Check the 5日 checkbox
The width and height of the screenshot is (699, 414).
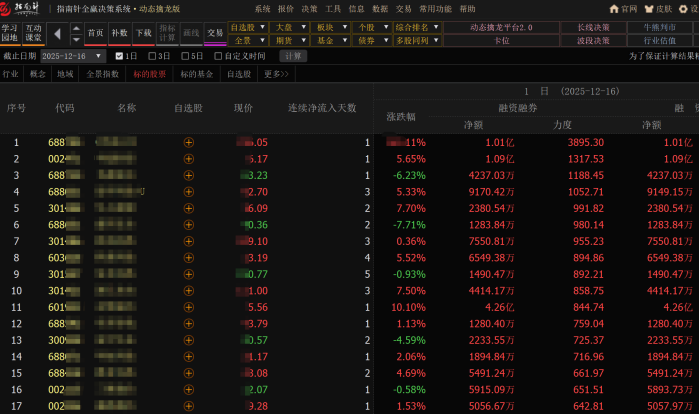click(x=185, y=56)
